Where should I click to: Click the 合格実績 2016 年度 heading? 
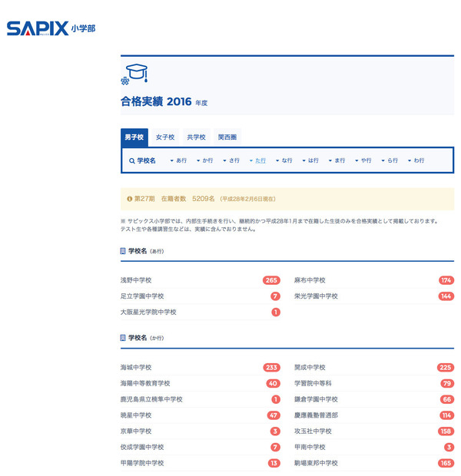click(x=164, y=101)
